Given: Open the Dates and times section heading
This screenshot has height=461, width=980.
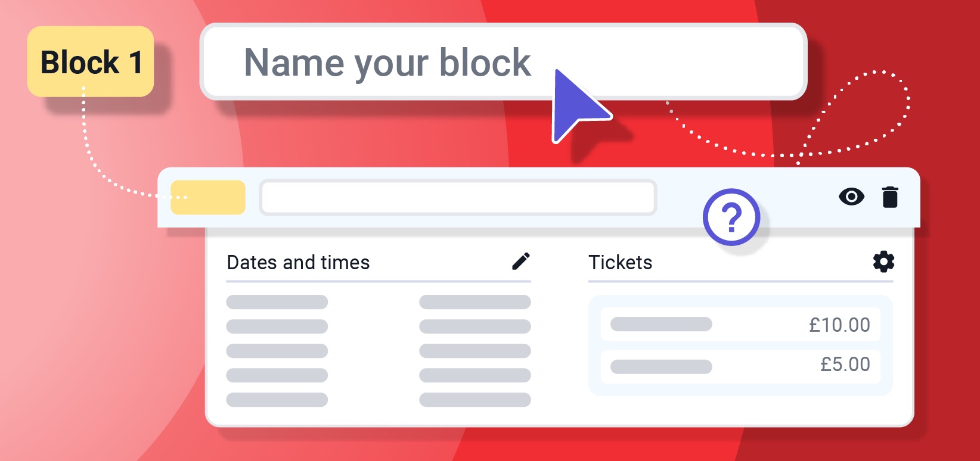Looking at the screenshot, I should pyautogui.click(x=299, y=263).
